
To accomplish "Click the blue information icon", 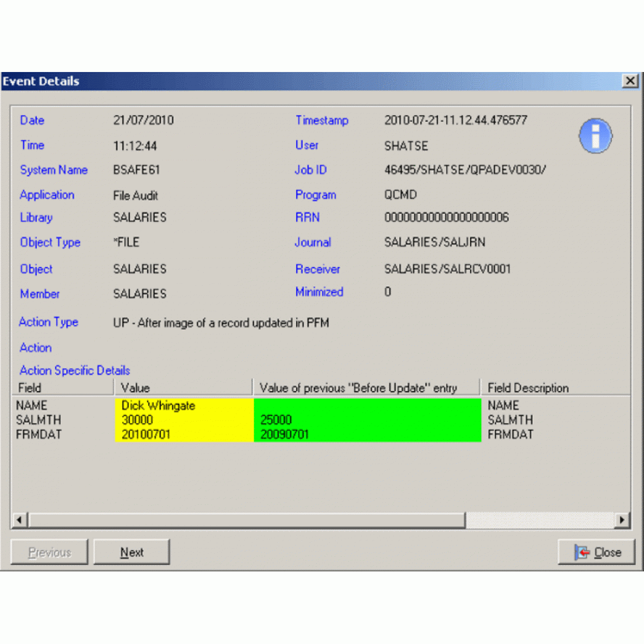I will pos(595,136).
